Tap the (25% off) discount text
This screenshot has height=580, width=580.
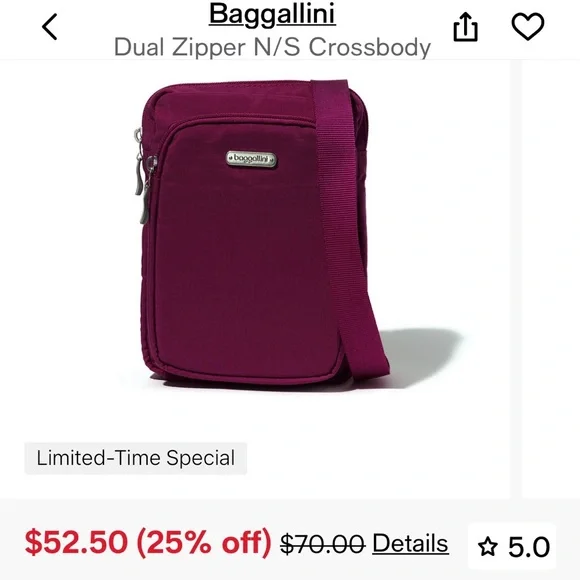click(x=204, y=543)
